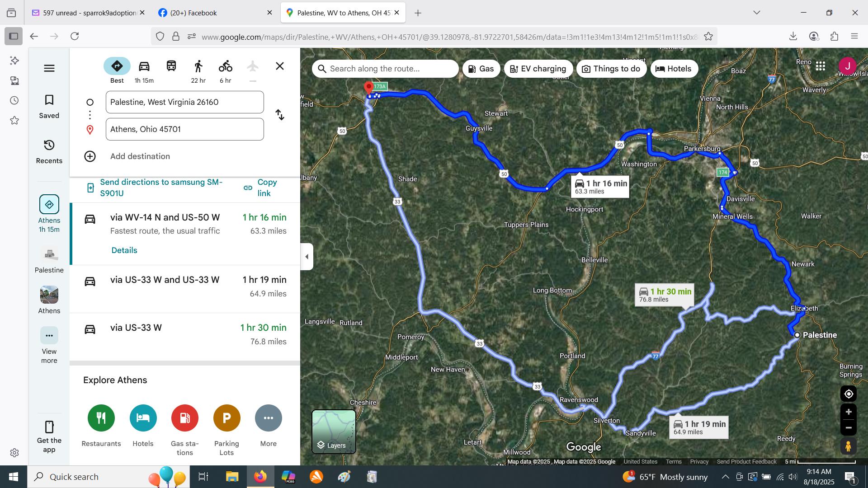Open the Google Maps hamburger menu
The width and height of the screenshot is (868, 488).
(49, 68)
